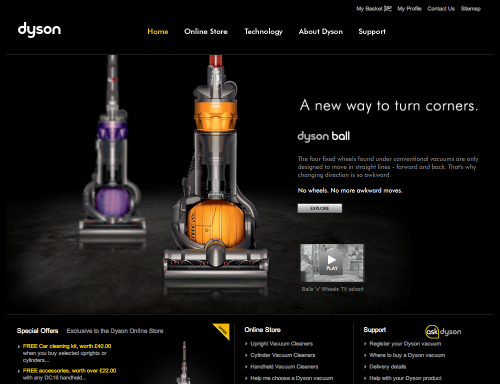Go to the Technology menu item

click(263, 32)
